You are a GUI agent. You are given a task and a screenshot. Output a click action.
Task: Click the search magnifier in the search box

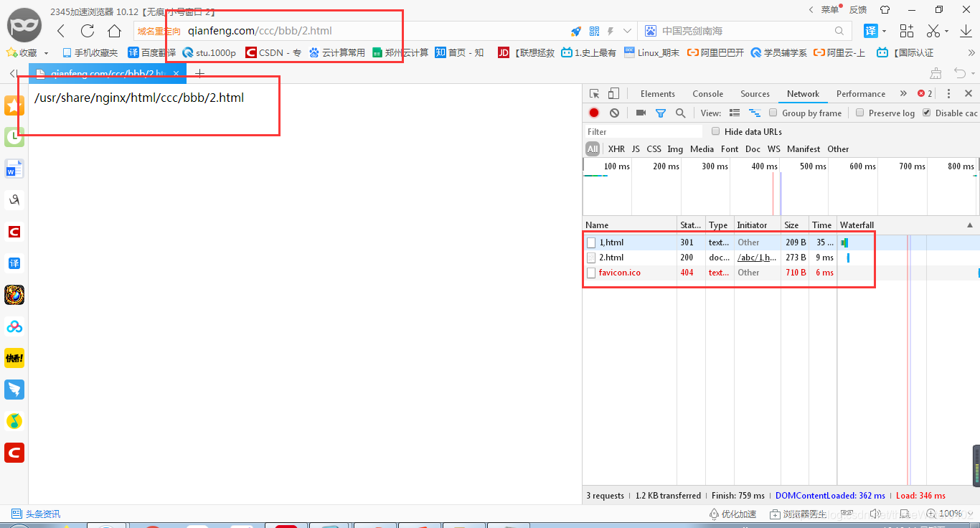(839, 31)
